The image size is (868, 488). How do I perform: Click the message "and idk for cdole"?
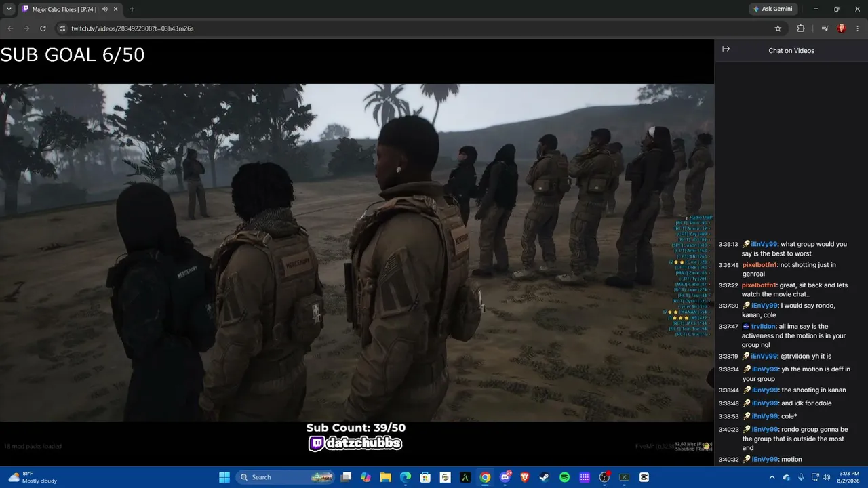(806, 403)
